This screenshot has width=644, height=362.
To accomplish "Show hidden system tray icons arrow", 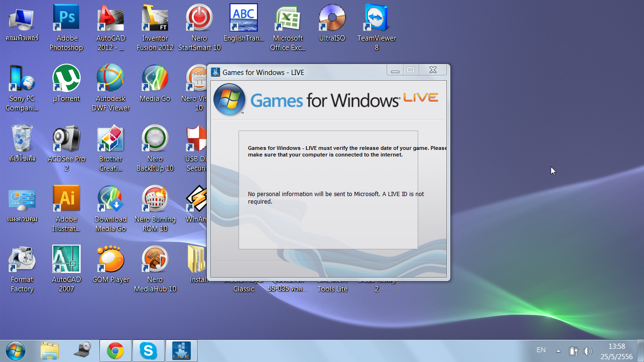I will (x=558, y=351).
